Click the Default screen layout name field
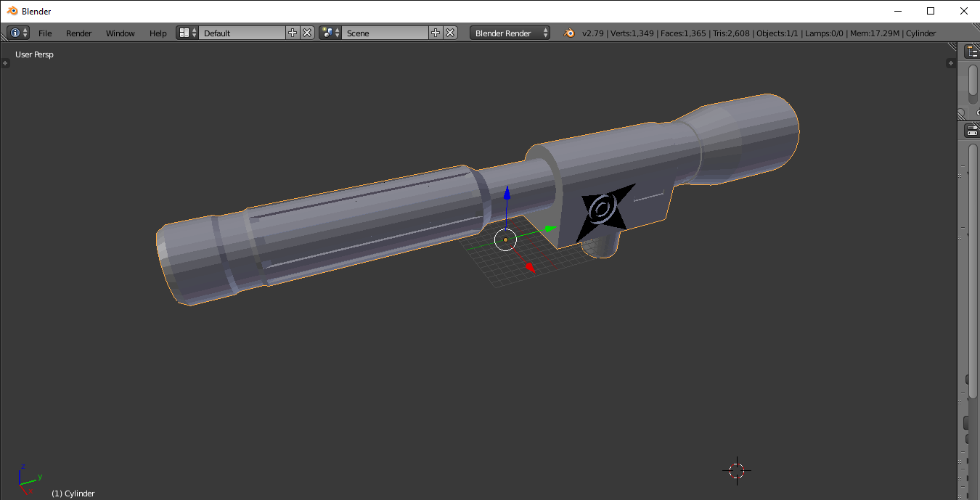 (x=242, y=33)
